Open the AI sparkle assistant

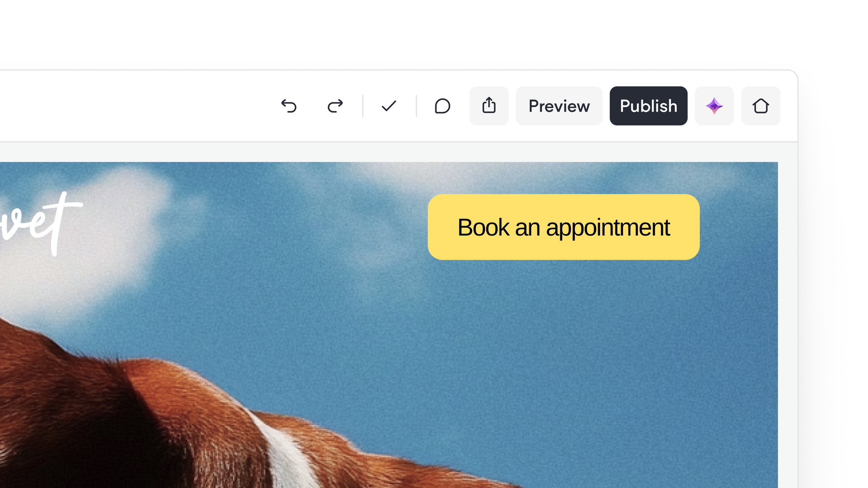(714, 106)
